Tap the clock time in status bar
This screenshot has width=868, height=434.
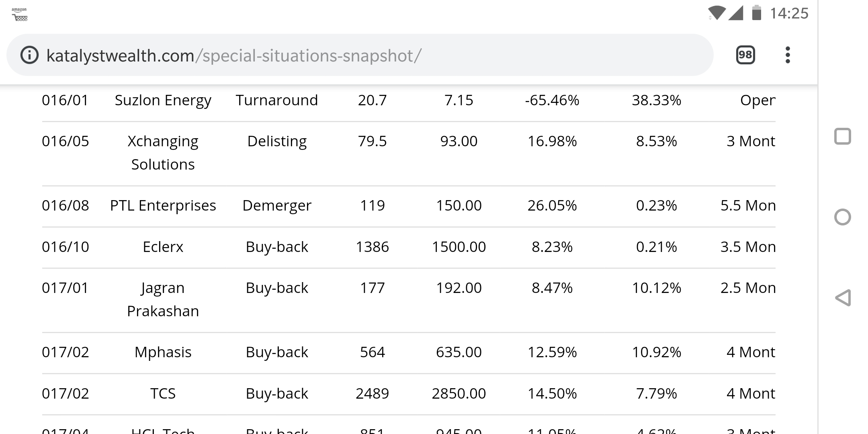pos(789,13)
